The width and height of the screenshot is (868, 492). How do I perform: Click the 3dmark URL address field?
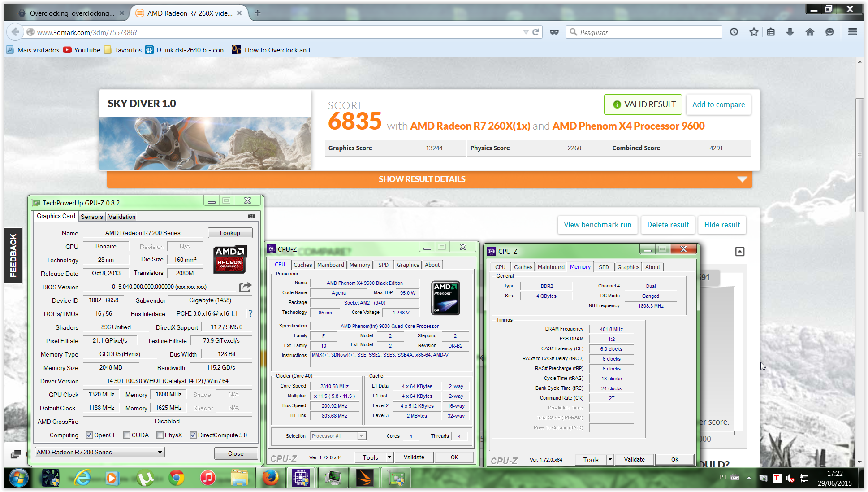(x=278, y=32)
